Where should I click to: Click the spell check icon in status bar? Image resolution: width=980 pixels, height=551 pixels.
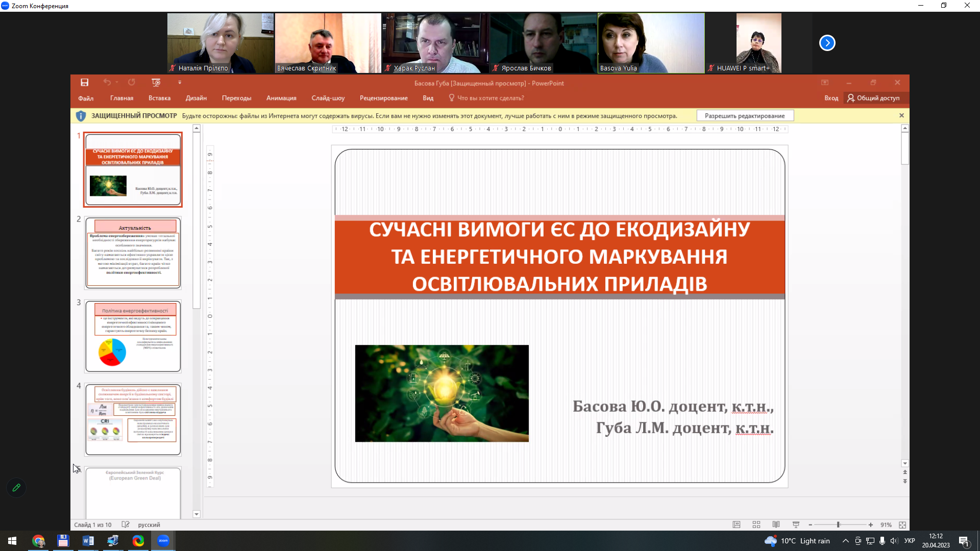[x=126, y=524]
